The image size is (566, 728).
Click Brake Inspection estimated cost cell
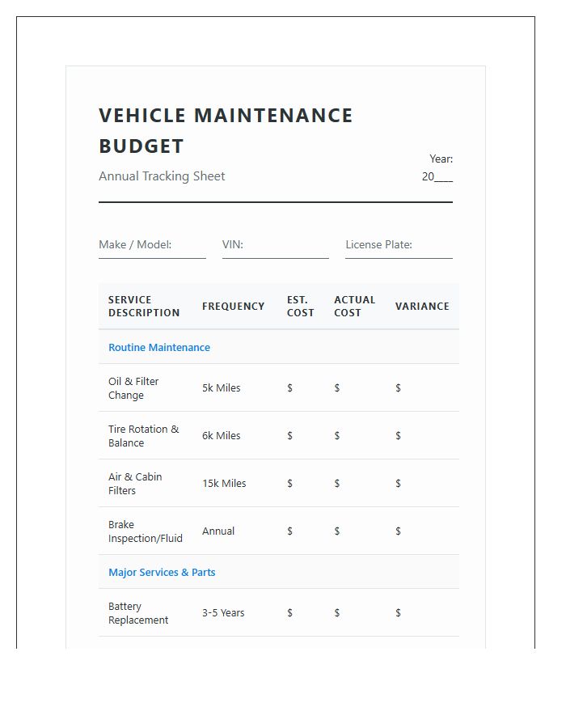click(x=301, y=531)
